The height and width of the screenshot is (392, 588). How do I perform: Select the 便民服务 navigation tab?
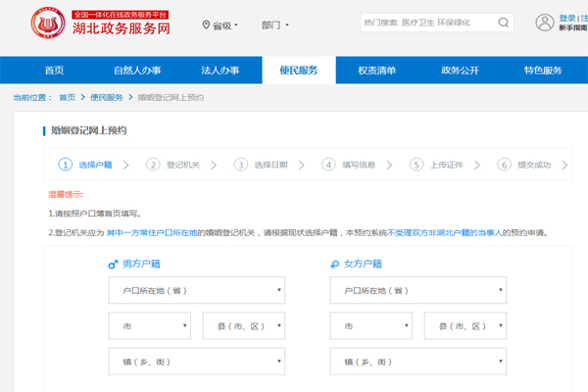pos(299,71)
